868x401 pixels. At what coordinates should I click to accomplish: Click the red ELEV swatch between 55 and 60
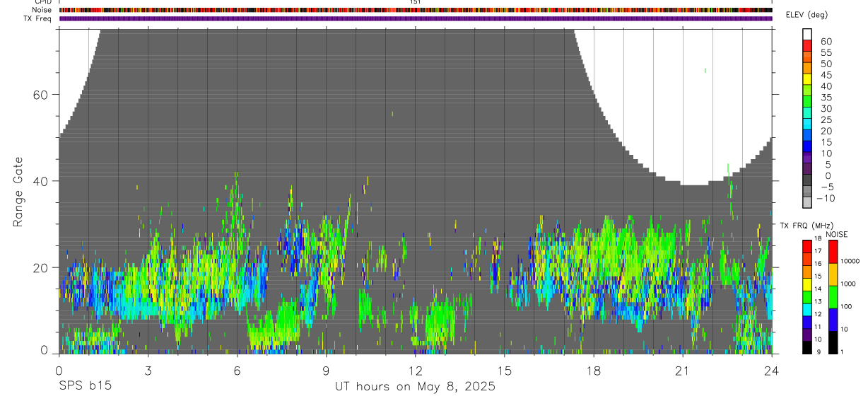point(807,45)
